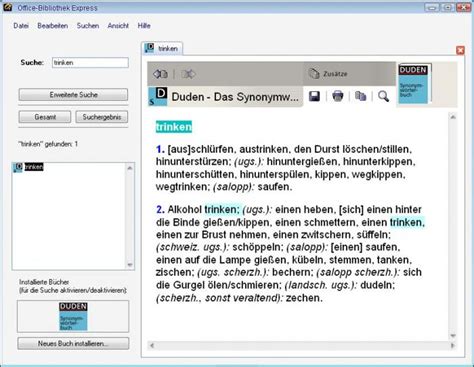
Task: Maximize the Office-Bibliothek Express window
Action: [448, 7]
